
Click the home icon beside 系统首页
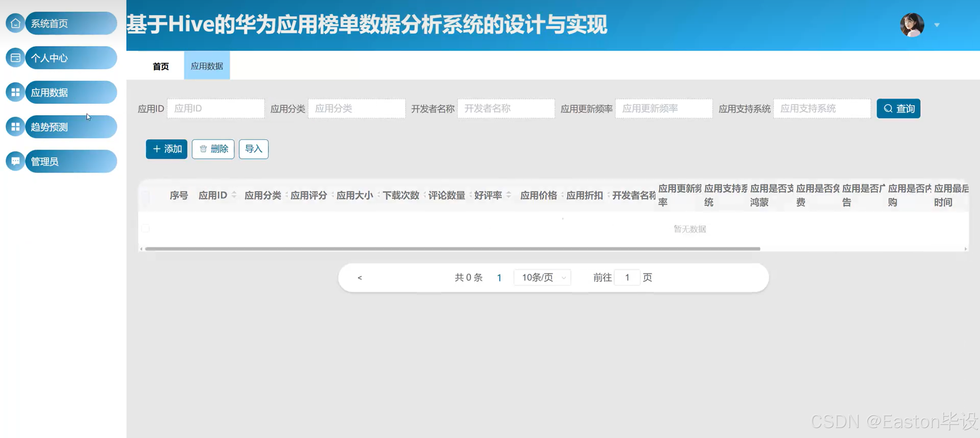tap(15, 23)
